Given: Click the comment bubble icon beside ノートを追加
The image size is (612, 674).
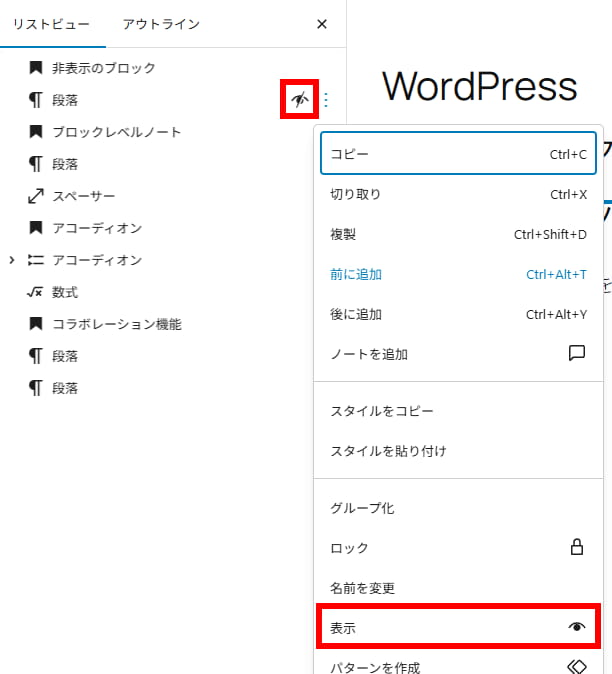Looking at the screenshot, I should pos(576,354).
